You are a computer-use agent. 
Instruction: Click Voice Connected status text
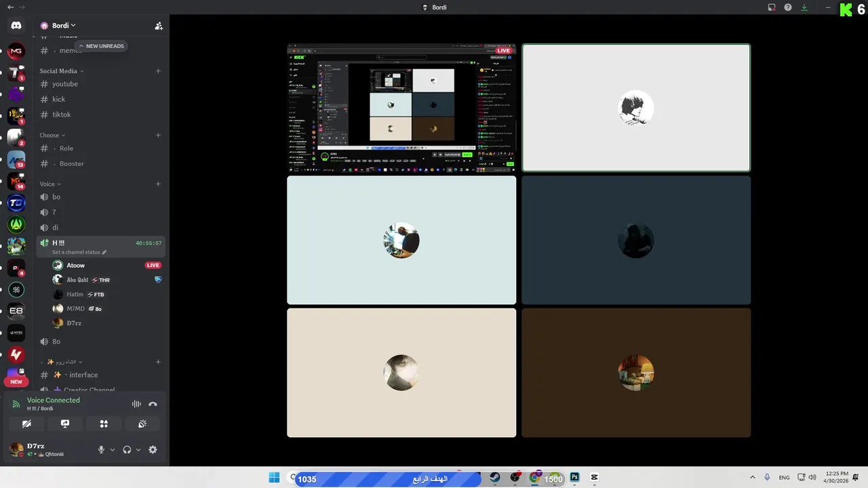[x=54, y=400]
